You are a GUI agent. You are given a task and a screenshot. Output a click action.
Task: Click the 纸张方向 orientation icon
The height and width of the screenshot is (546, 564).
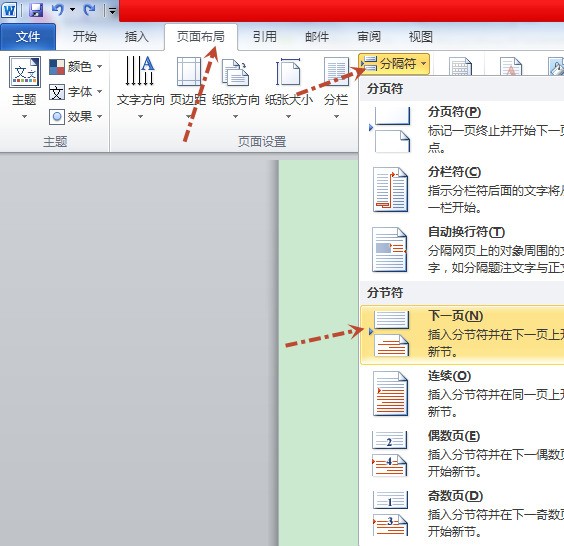pyautogui.click(x=235, y=72)
